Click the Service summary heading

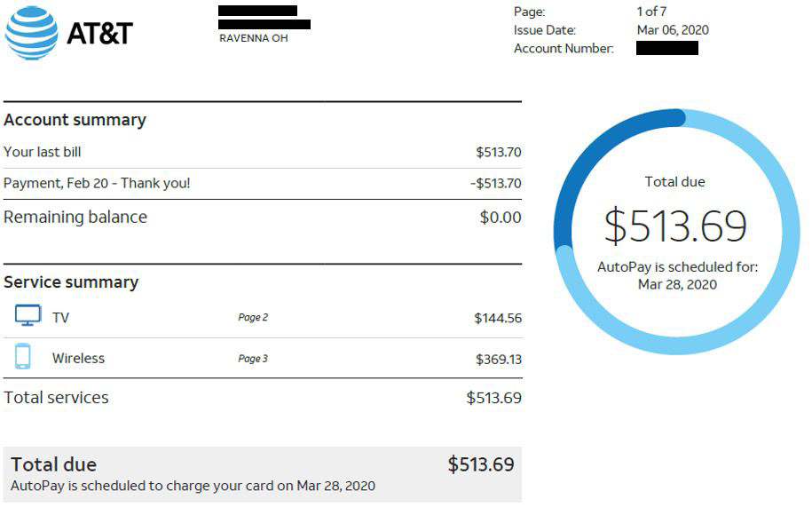(71, 281)
